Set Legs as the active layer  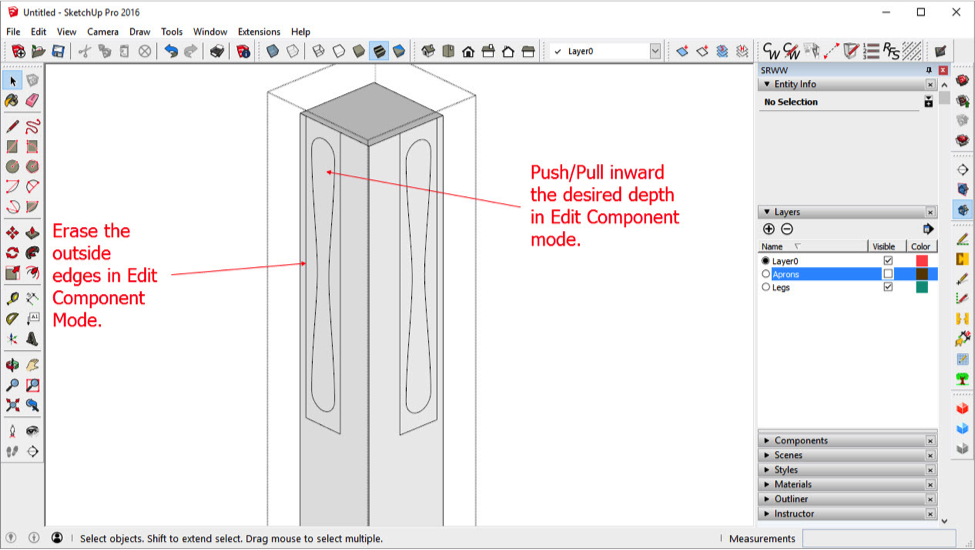click(766, 287)
